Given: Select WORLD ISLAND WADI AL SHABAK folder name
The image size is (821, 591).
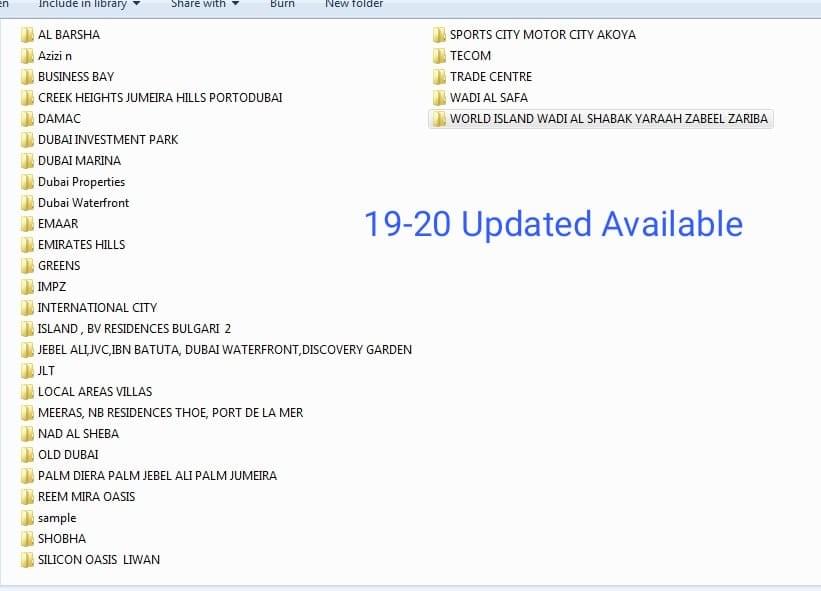Looking at the screenshot, I should 609,119.
